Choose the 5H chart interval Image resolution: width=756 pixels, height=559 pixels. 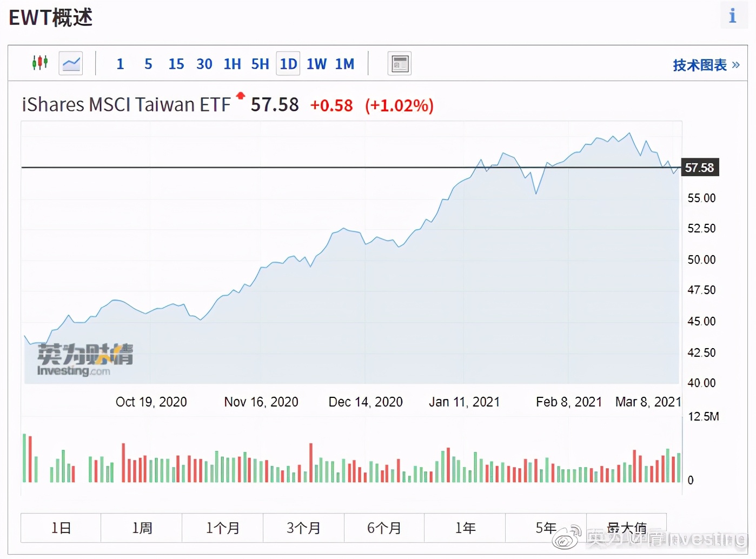coord(260,64)
